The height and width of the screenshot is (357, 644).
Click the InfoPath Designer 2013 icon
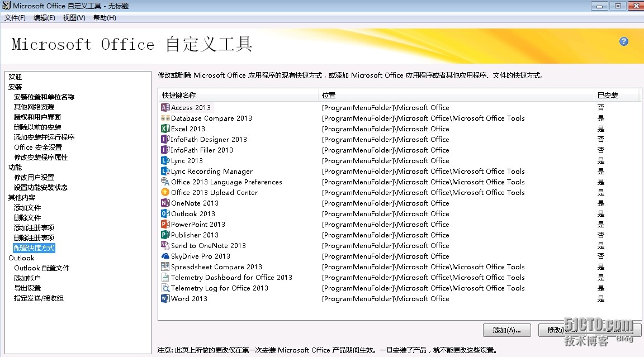[x=165, y=140]
